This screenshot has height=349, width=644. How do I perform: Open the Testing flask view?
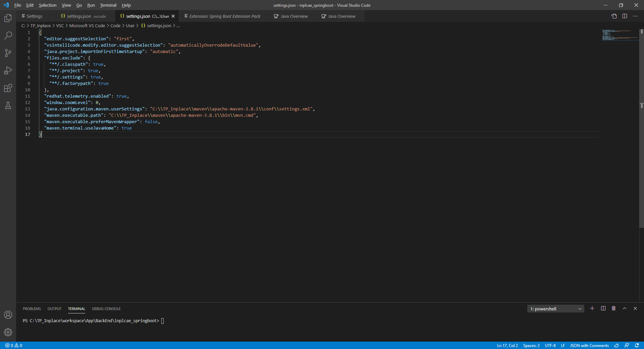[8, 105]
